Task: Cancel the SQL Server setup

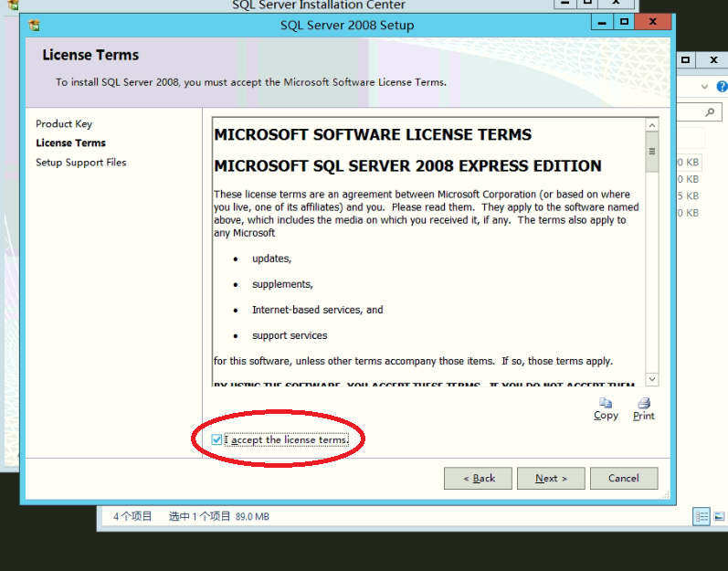Action: (x=624, y=478)
